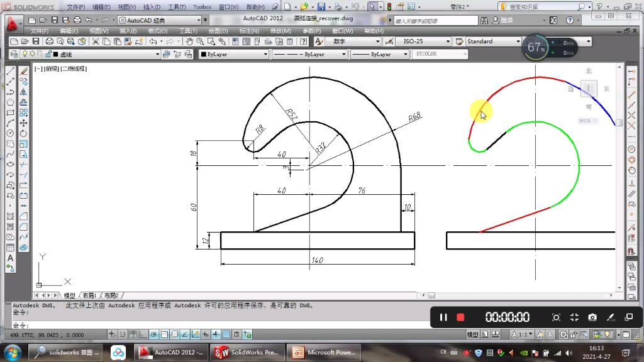The height and width of the screenshot is (362, 644).
Task: Toggle Ortho mode in status bar
Action: pyautogui.click(x=142, y=335)
